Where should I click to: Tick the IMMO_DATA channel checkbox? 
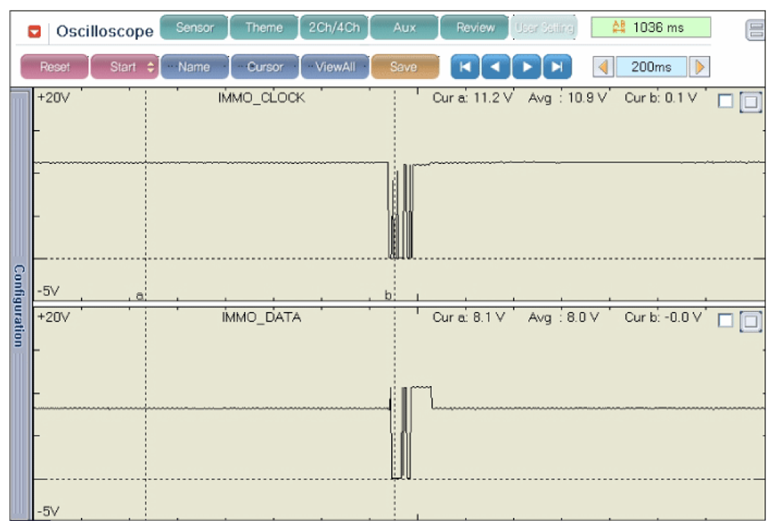click(725, 320)
